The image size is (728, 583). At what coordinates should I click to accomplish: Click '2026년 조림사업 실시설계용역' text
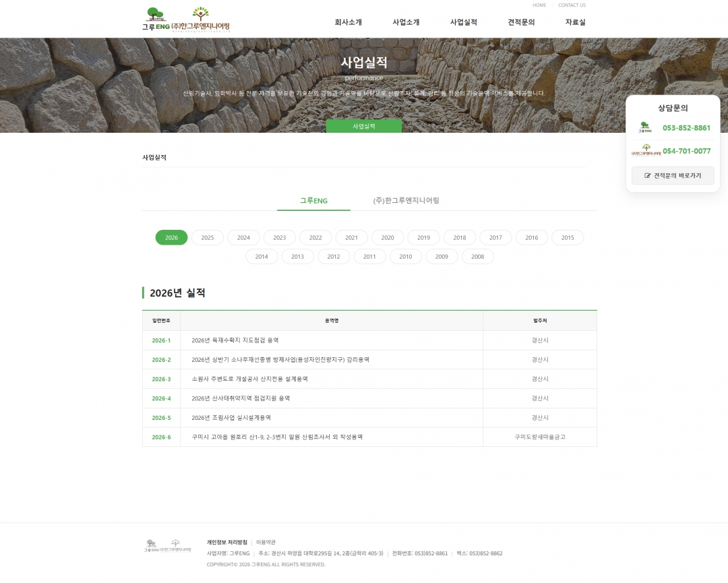pos(231,418)
